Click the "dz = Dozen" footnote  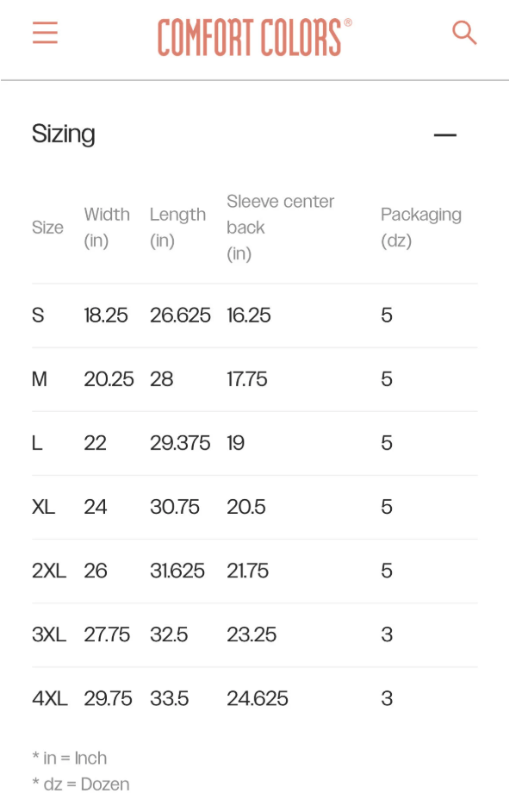click(81, 784)
